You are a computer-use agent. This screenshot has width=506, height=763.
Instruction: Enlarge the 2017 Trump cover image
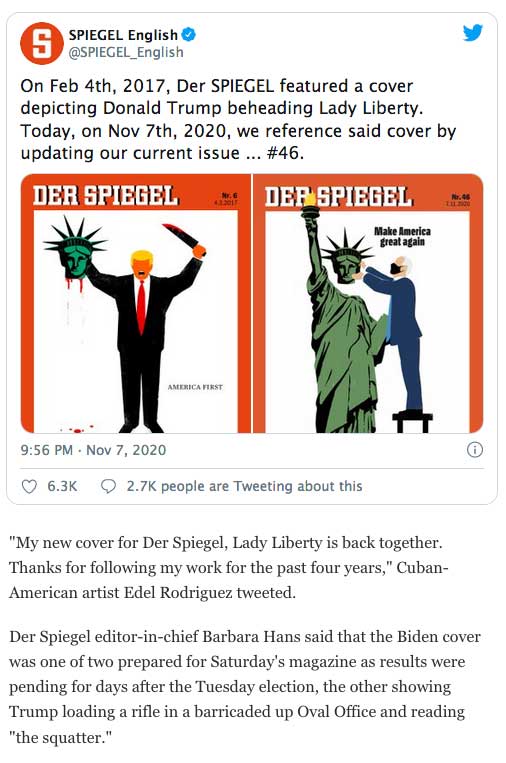pos(136,303)
